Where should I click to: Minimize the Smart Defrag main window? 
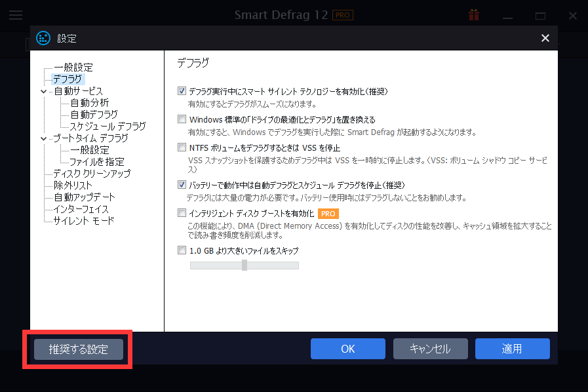pos(508,16)
